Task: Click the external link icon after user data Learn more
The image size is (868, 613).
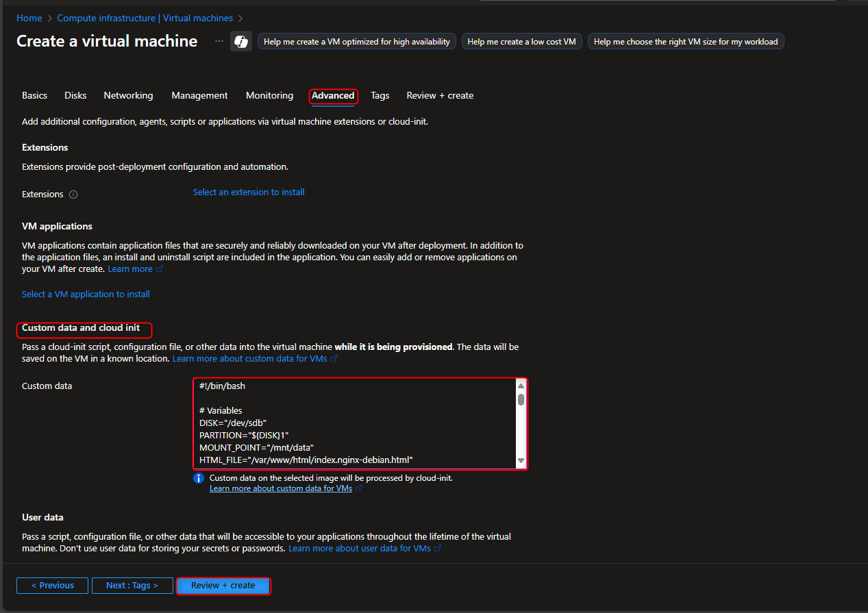Action: tap(436, 548)
